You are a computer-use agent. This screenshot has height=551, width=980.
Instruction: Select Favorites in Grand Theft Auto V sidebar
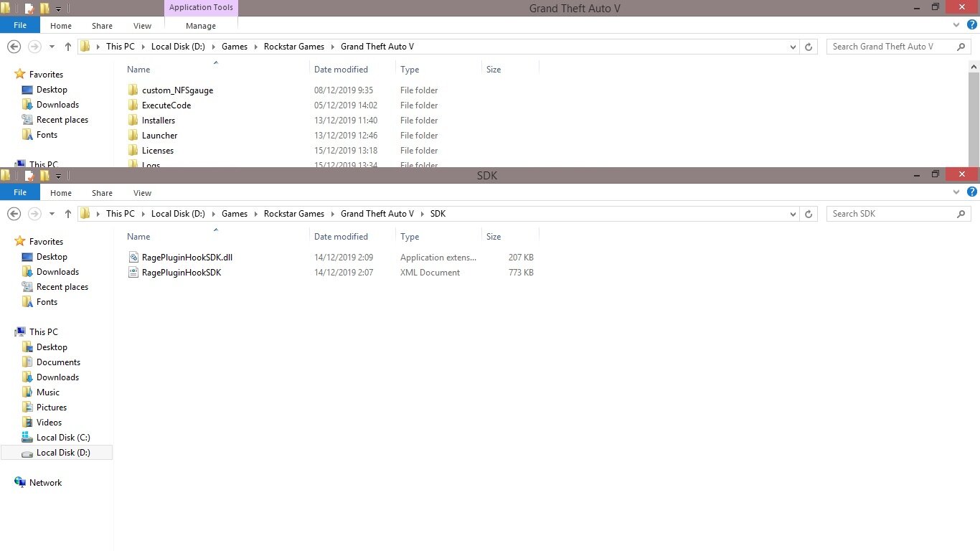46,75
